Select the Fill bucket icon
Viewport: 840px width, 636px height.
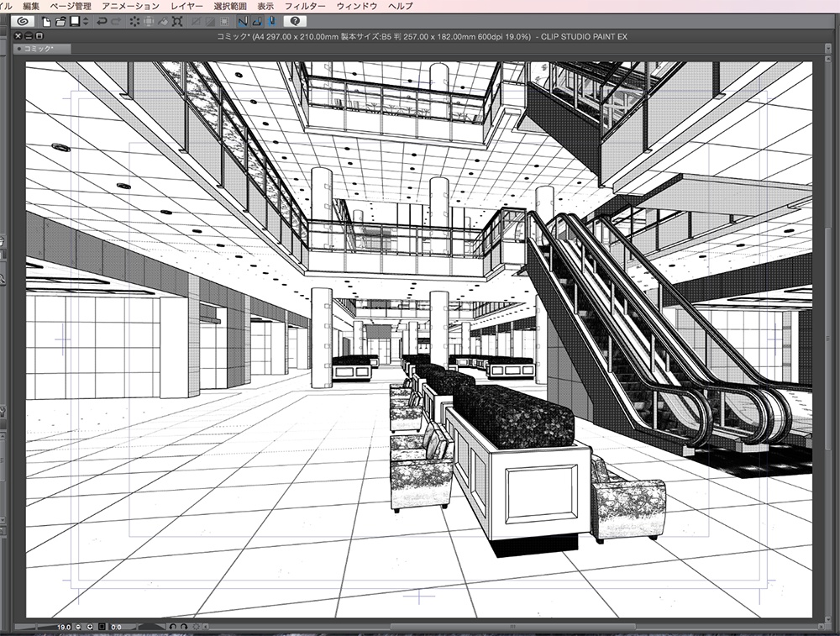[164, 22]
